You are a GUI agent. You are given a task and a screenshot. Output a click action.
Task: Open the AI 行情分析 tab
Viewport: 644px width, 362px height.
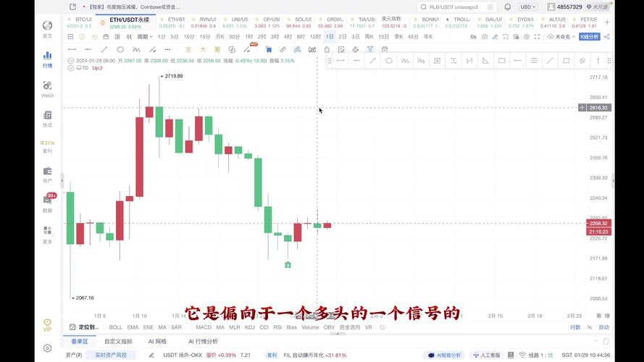tap(203, 341)
